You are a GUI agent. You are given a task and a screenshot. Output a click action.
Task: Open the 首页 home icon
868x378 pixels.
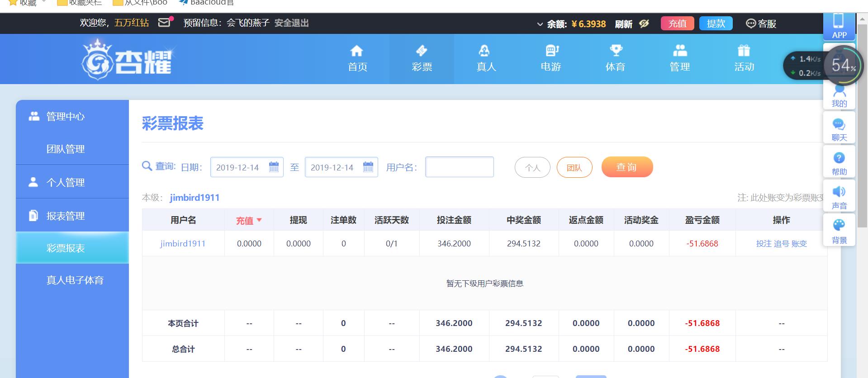357,51
